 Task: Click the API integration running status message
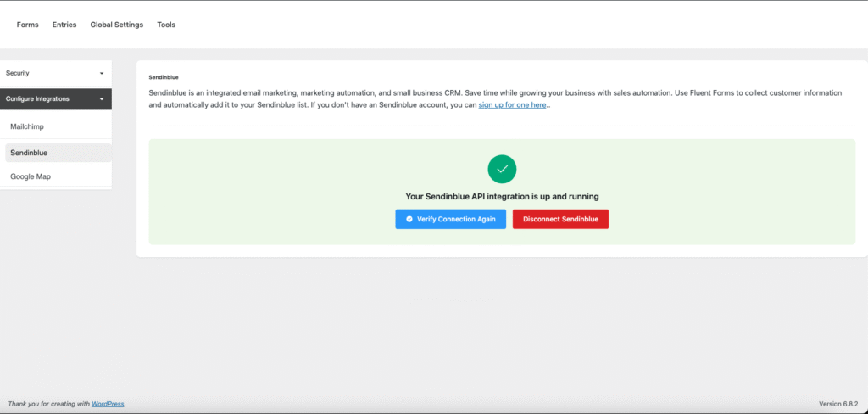tap(502, 196)
